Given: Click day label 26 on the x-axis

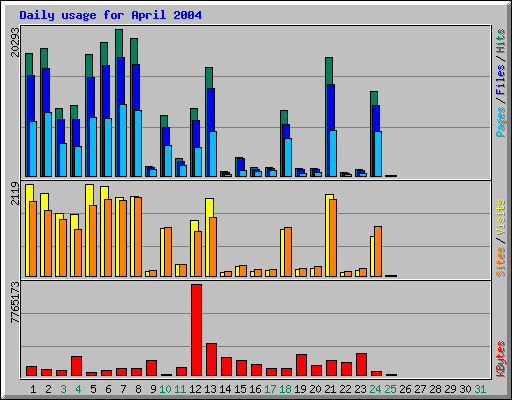Looking at the screenshot, I should [405, 389].
